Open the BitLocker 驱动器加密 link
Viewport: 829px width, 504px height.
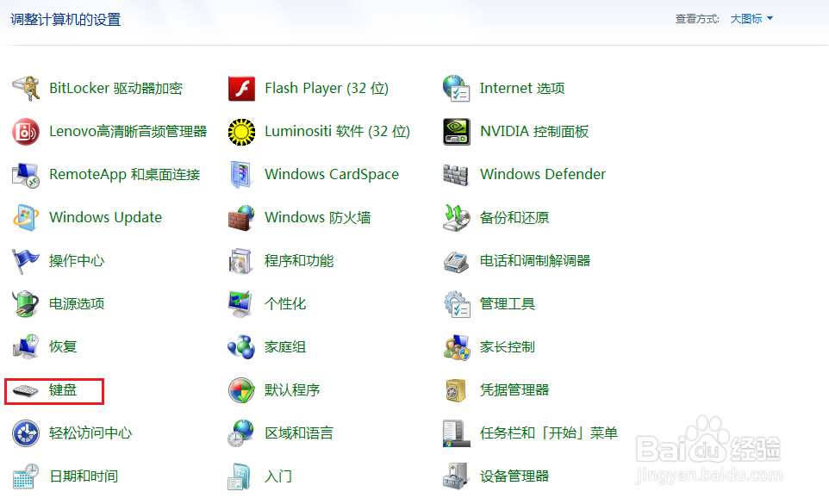[115, 88]
